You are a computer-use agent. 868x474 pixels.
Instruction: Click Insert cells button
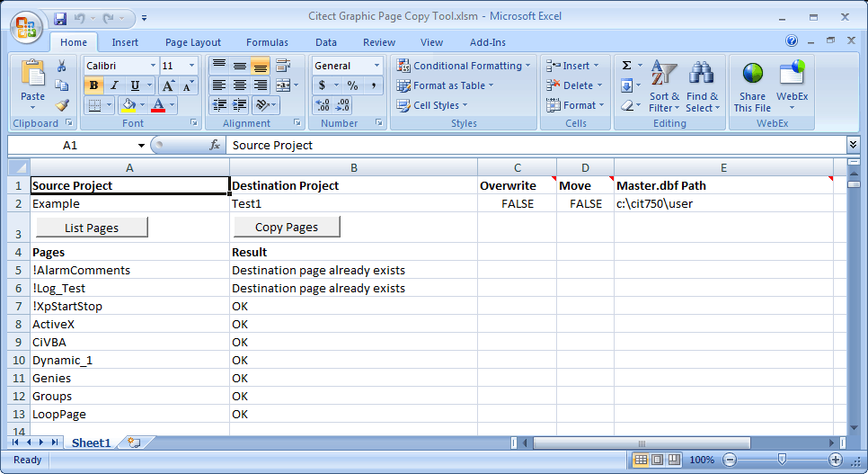pyautogui.click(x=573, y=66)
